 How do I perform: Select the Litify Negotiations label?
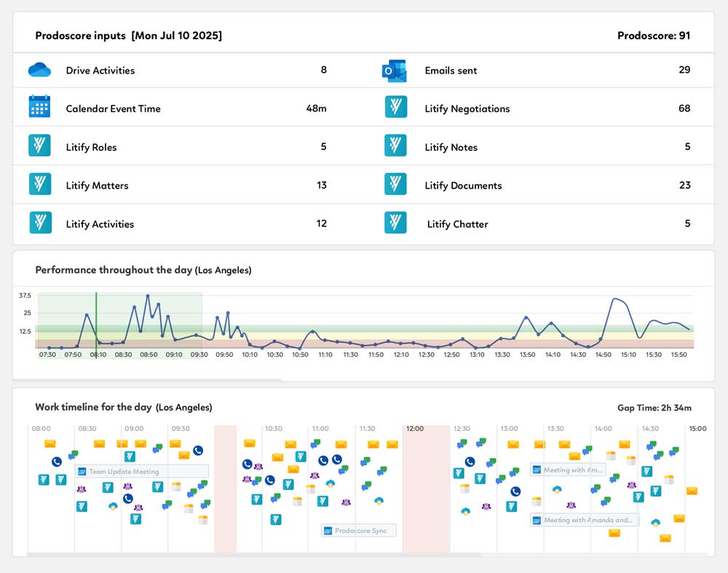pos(467,108)
